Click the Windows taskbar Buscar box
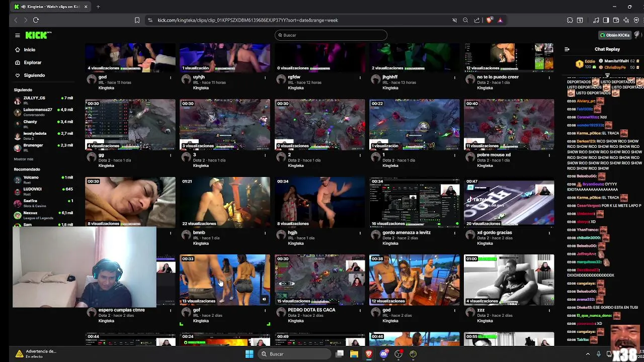 pos(293,354)
